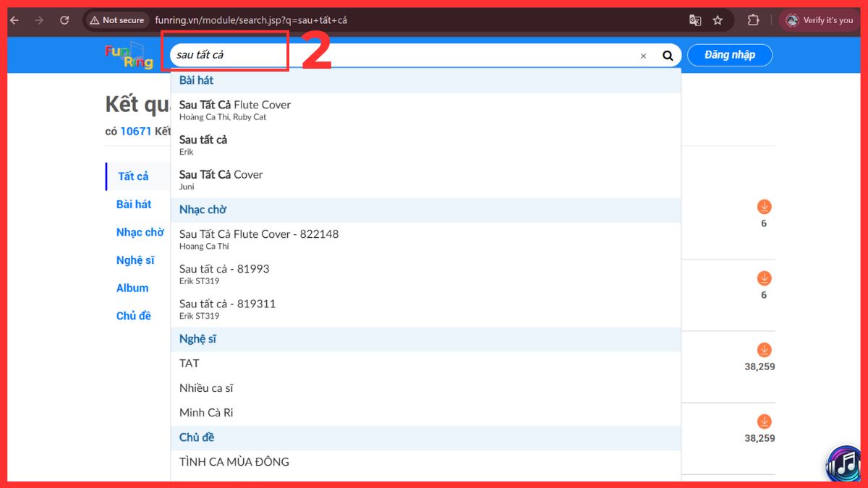Choose ringback Sau tất cả - 819311

tap(425, 309)
